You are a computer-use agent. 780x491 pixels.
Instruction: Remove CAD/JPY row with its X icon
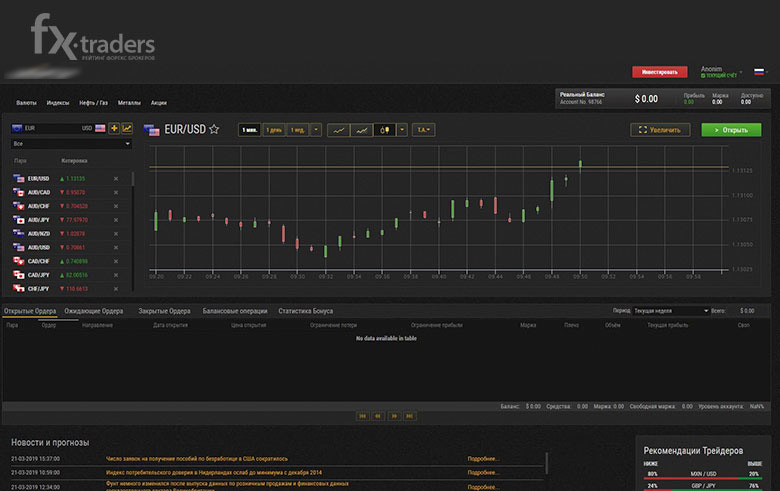click(116, 275)
